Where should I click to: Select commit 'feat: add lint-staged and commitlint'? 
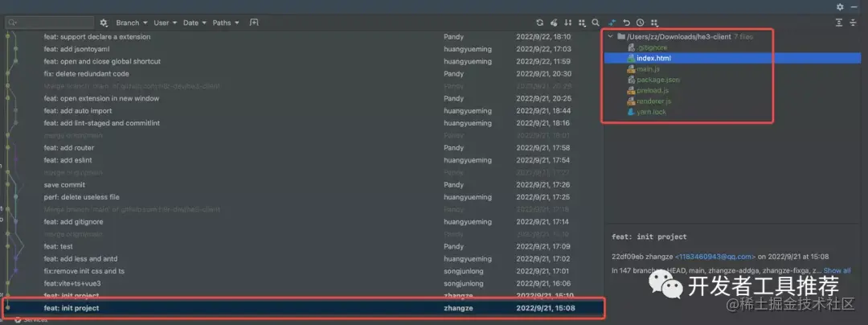pyautogui.click(x=101, y=123)
